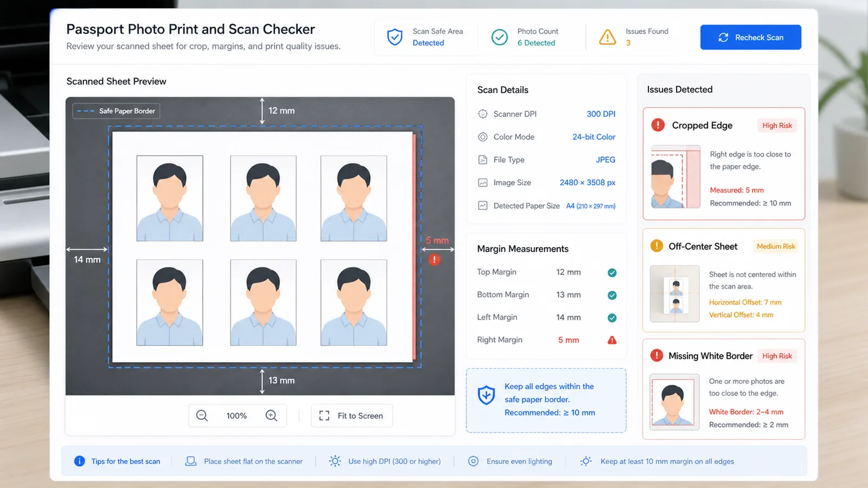Click the File Type document icon
The width and height of the screenshot is (868, 488).
pos(483,160)
